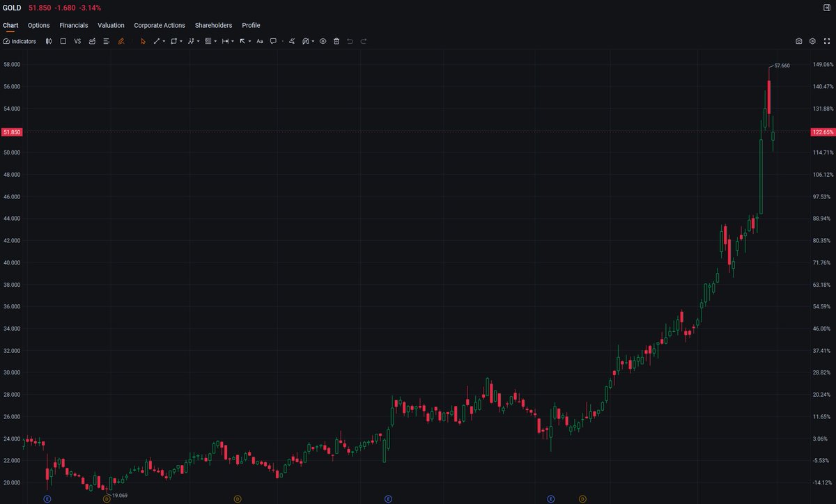
Task: Click the 58.000 price axis label
Action: pyautogui.click(x=12, y=65)
